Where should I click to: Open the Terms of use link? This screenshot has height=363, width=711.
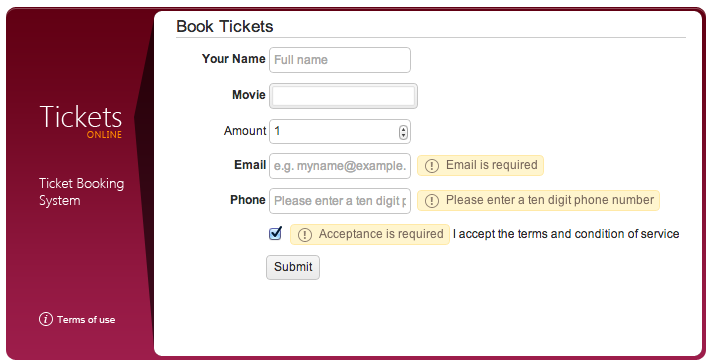[x=86, y=320]
